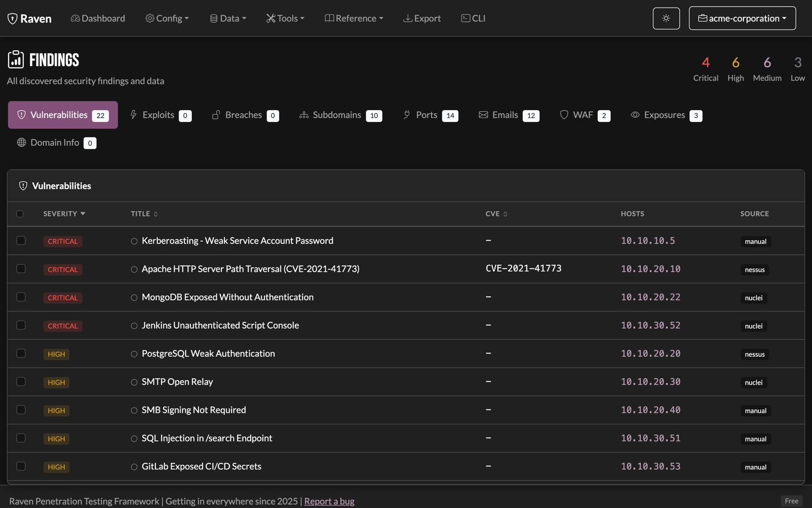This screenshot has height=508, width=812.
Task: Open the Report a bug link
Action: 329,501
